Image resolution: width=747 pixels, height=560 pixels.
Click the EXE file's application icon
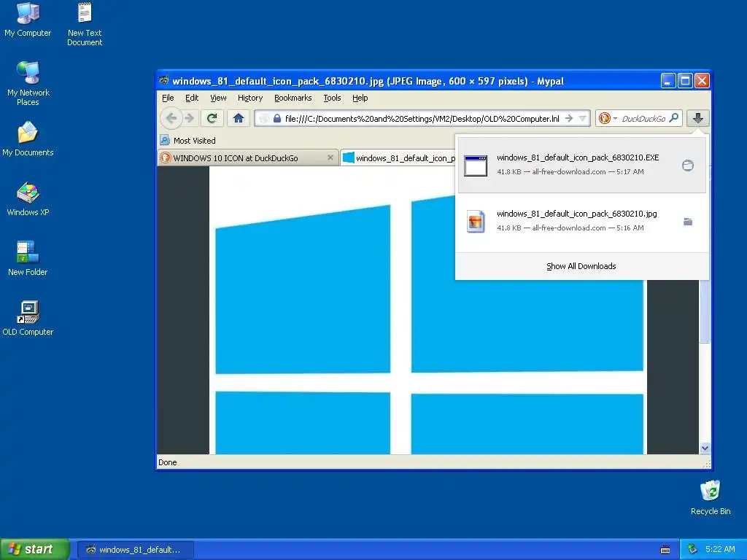click(476, 166)
